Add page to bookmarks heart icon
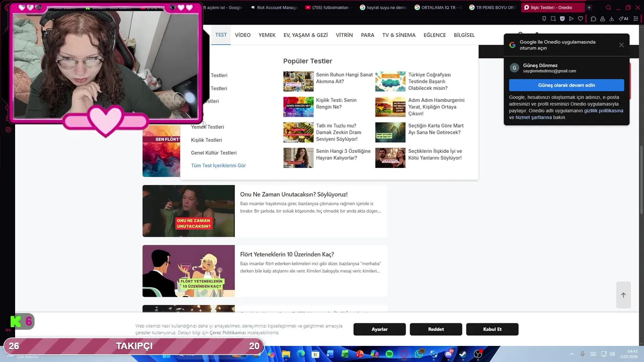644x362 pixels. (580, 19)
